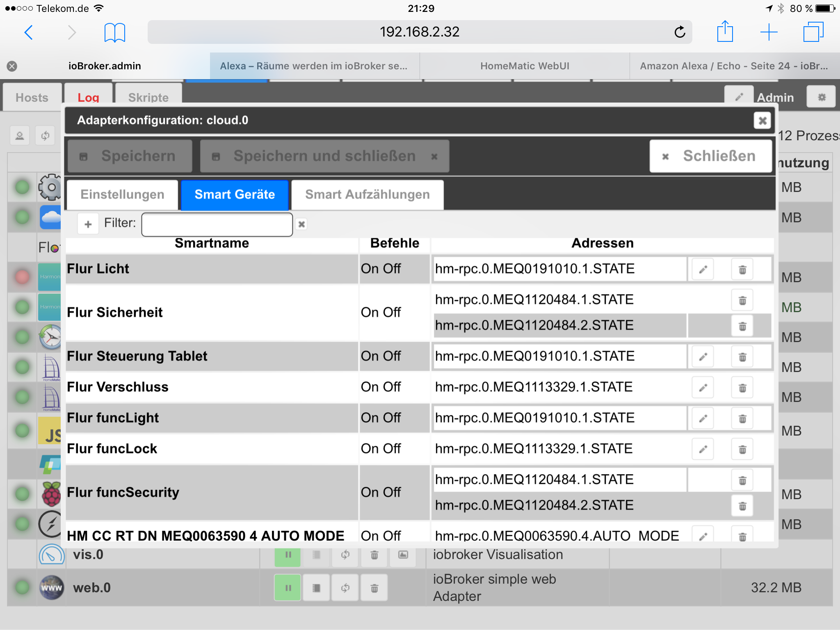
Task: Edit the Flur Verschluss entry
Action: tap(703, 388)
